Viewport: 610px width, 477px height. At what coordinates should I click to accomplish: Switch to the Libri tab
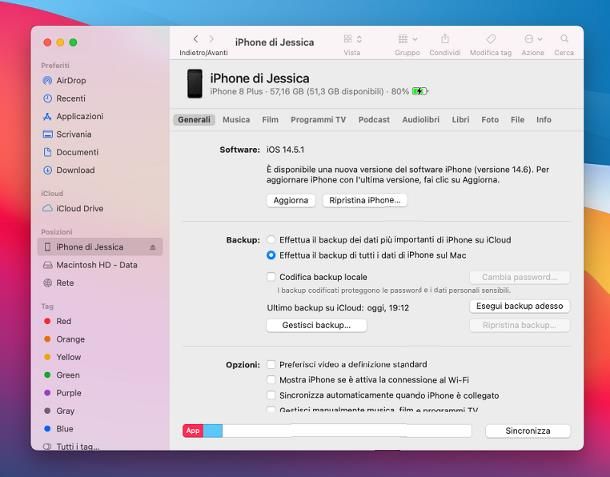(460, 120)
